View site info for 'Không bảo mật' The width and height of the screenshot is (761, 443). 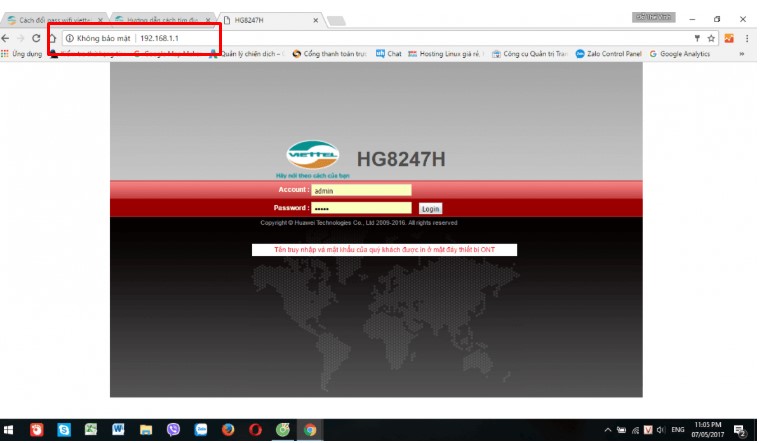[99, 38]
